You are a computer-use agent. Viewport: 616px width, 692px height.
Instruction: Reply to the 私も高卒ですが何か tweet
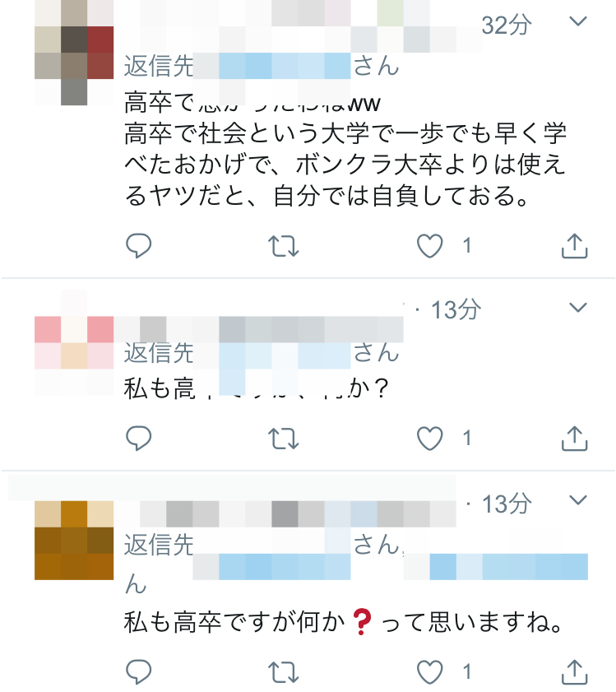click(138, 671)
